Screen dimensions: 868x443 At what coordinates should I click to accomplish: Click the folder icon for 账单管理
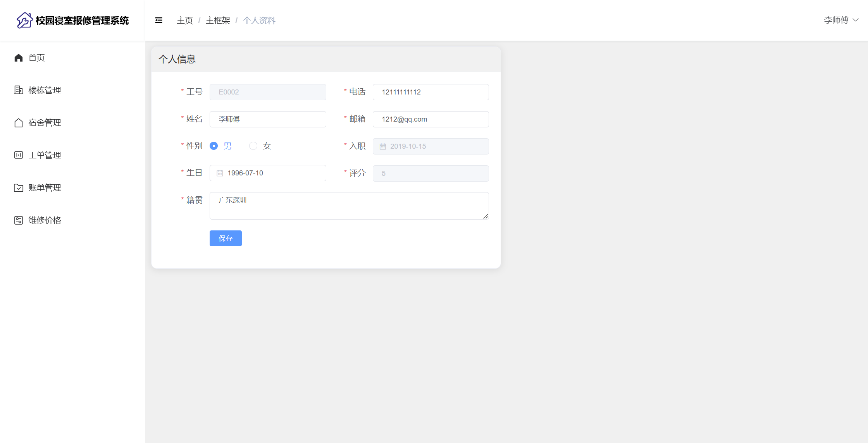click(x=19, y=188)
